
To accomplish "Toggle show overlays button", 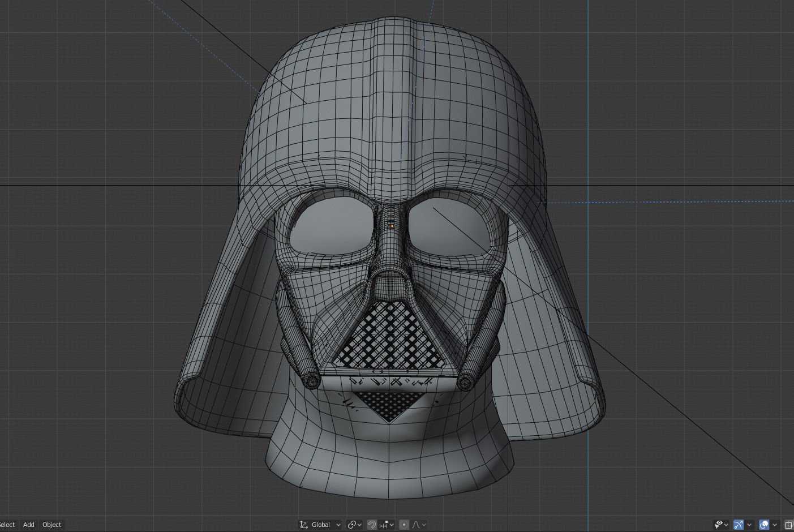I will pos(763,525).
